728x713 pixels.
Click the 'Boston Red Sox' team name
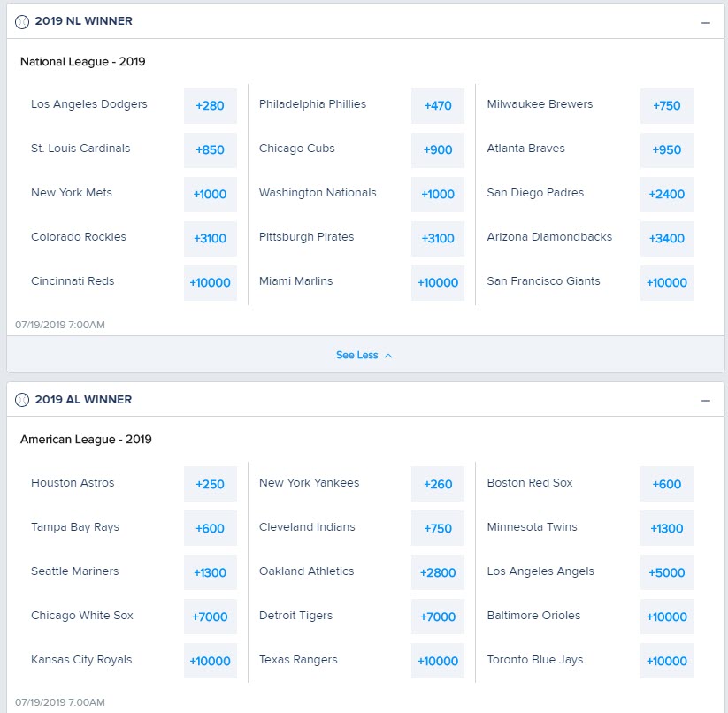point(530,483)
